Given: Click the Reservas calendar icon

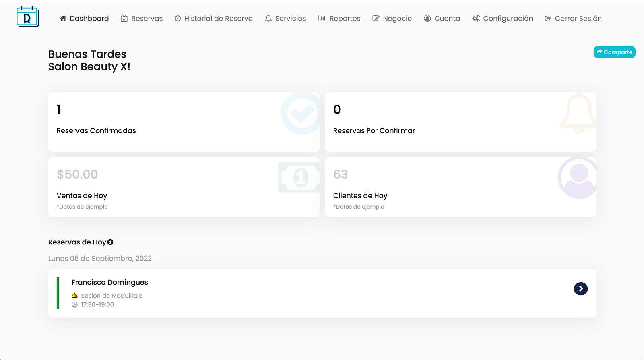Looking at the screenshot, I should click(x=124, y=18).
